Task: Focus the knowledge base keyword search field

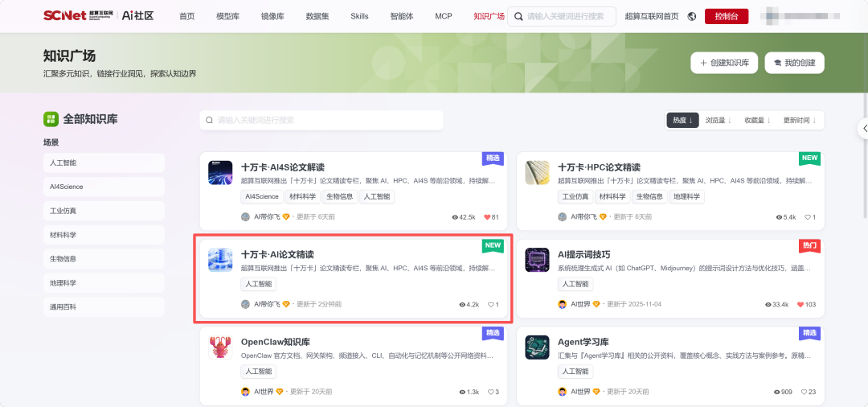Action: pos(321,120)
